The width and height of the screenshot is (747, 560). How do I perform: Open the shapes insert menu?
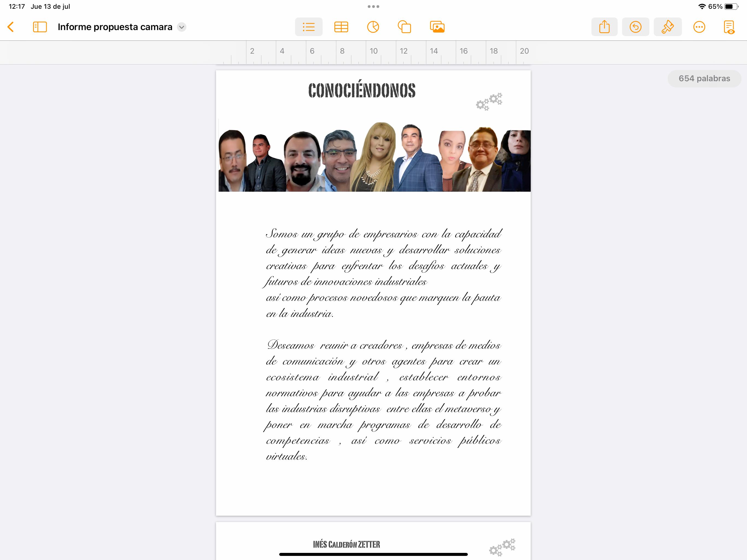tap(404, 27)
